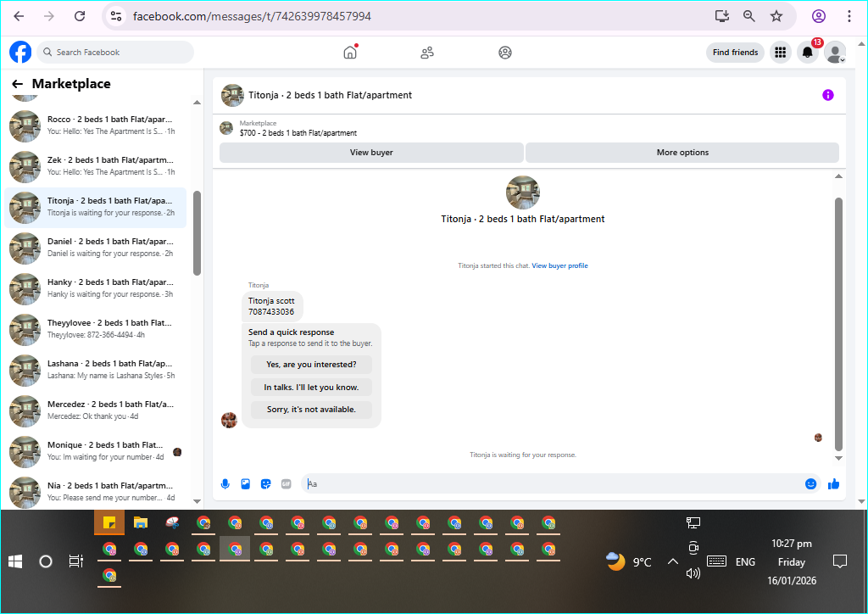The width and height of the screenshot is (868, 614).
Task: Open the Groups icon in top navigation
Action: 505,53
